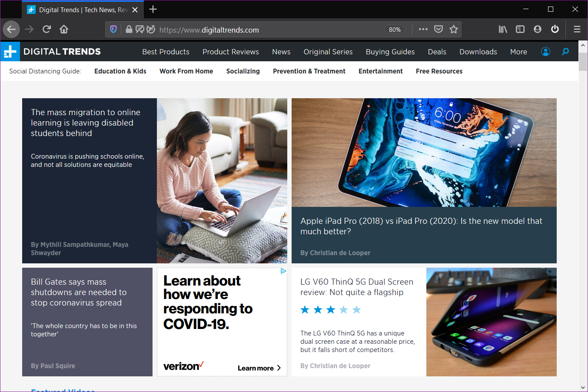This screenshot has height=392, width=588.
Task: Click the AdChoices icon on Verizon ad
Action: click(283, 271)
